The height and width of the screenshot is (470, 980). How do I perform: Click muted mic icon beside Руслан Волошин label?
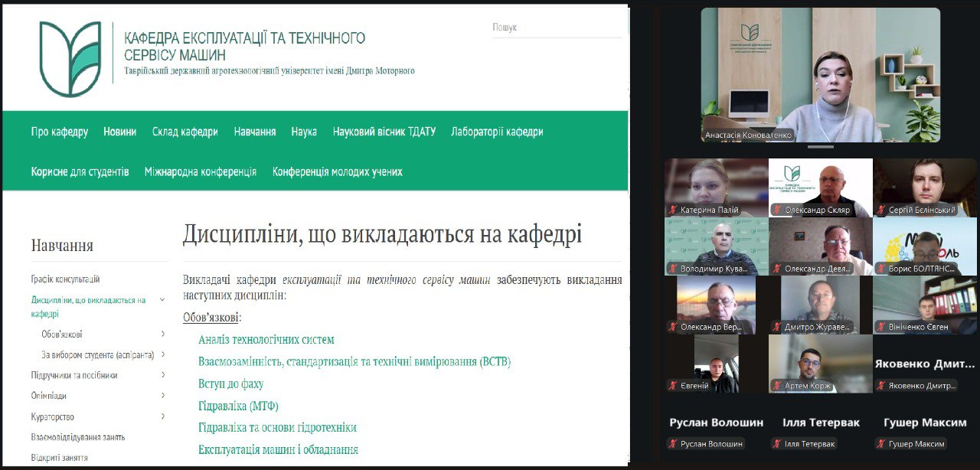[674, 444]
